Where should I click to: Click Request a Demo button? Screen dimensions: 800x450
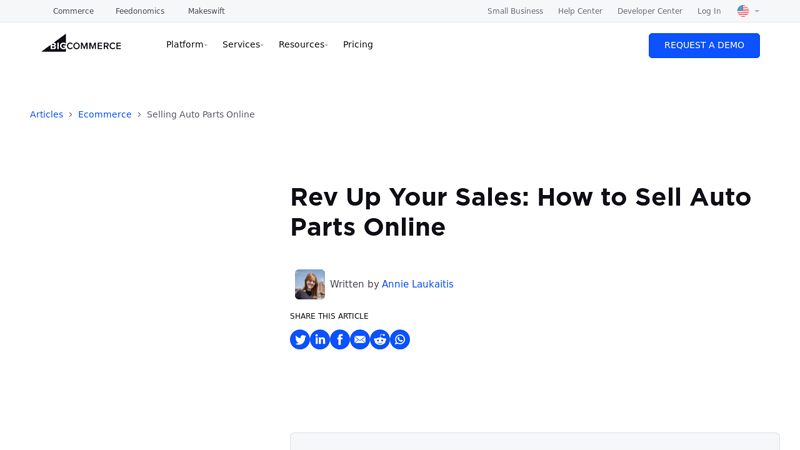[704, 45]
